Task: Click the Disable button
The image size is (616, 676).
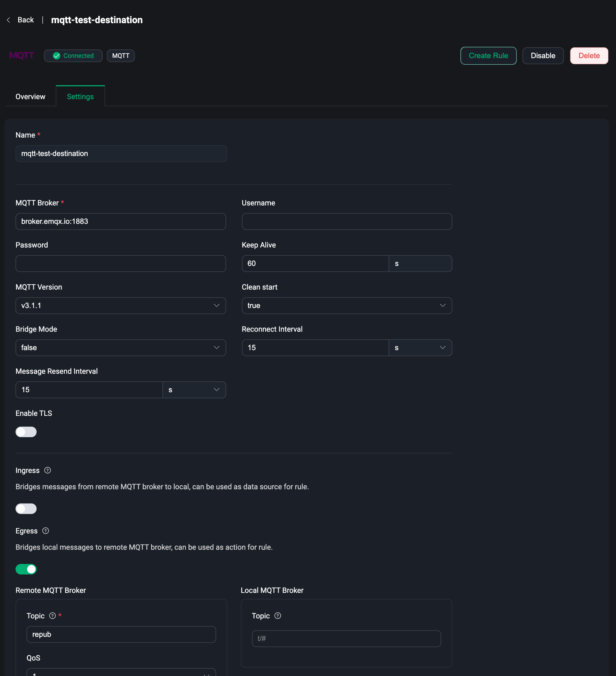Action: pos(543,56)
